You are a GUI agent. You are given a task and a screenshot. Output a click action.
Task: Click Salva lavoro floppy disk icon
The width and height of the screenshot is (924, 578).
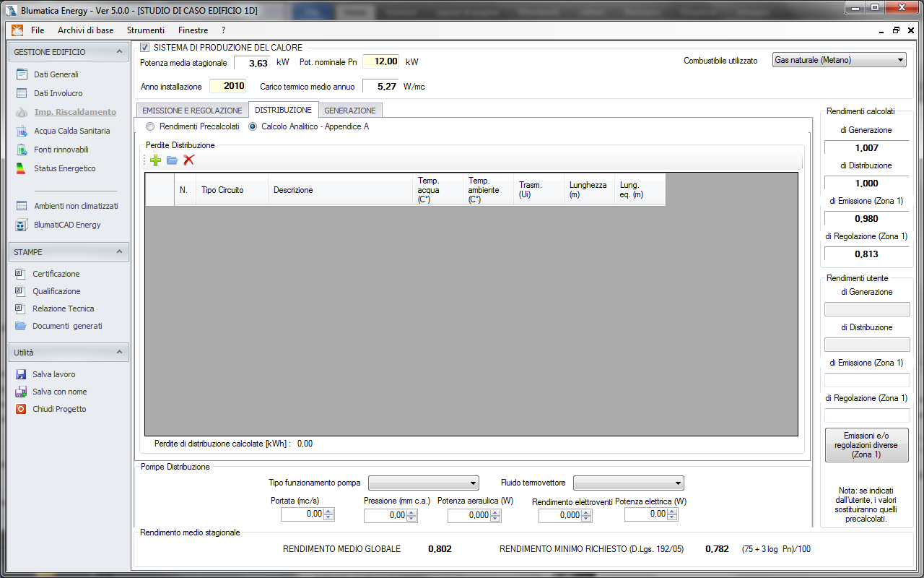21,374
